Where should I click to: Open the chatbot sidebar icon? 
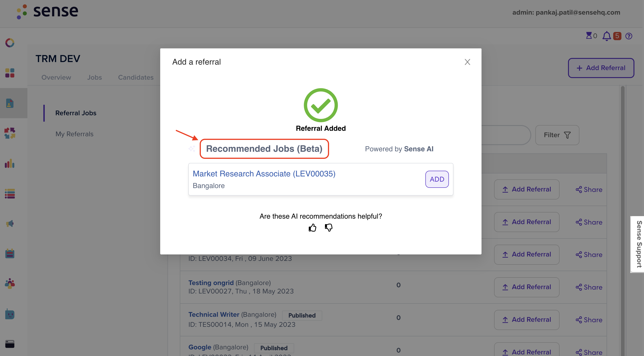tap(10, 314)
